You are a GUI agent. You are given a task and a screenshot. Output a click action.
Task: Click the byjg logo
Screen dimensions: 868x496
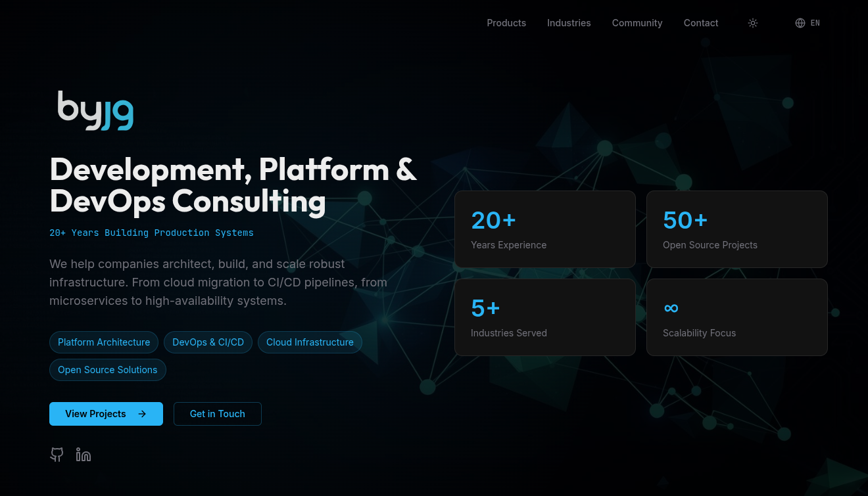(96, 110)
